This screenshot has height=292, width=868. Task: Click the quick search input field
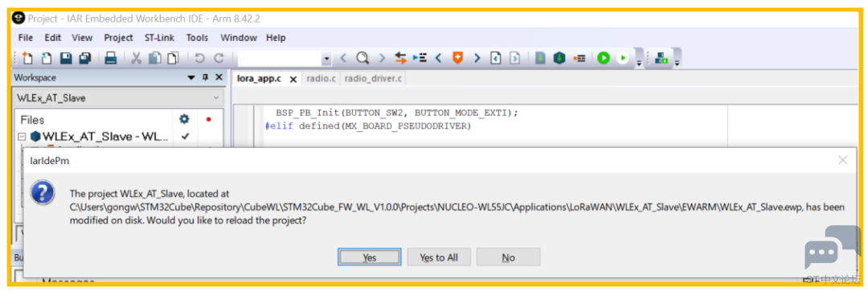tap(279, 58)
